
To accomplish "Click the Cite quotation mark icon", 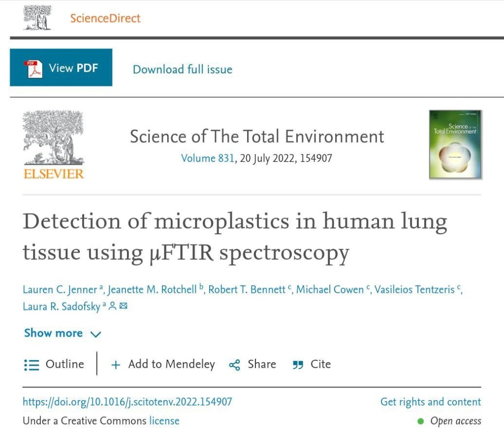I will tap(298, 365).
